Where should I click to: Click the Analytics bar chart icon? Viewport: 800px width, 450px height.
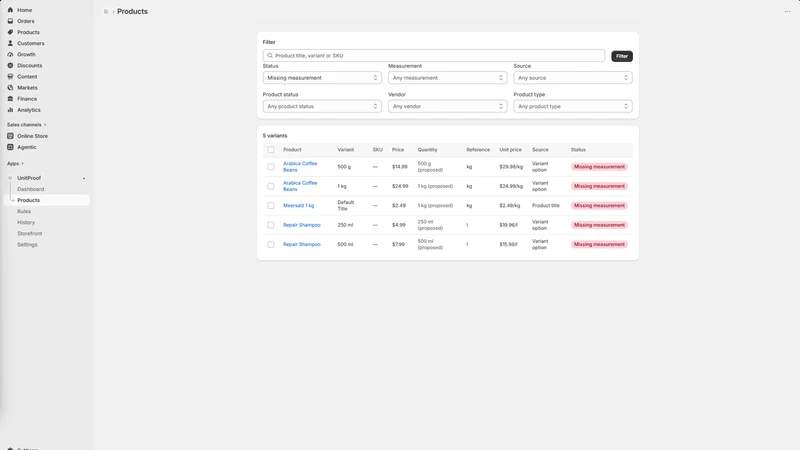[x=10, y=110]
